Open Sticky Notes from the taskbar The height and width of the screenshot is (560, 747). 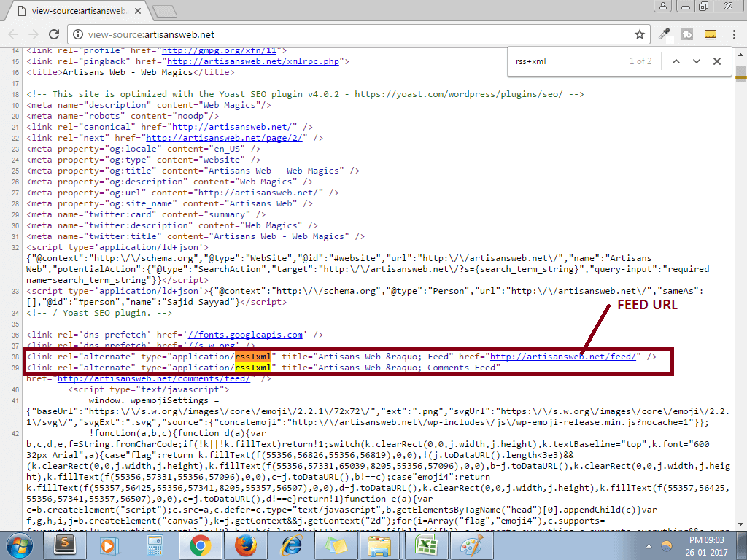point(335,545)
